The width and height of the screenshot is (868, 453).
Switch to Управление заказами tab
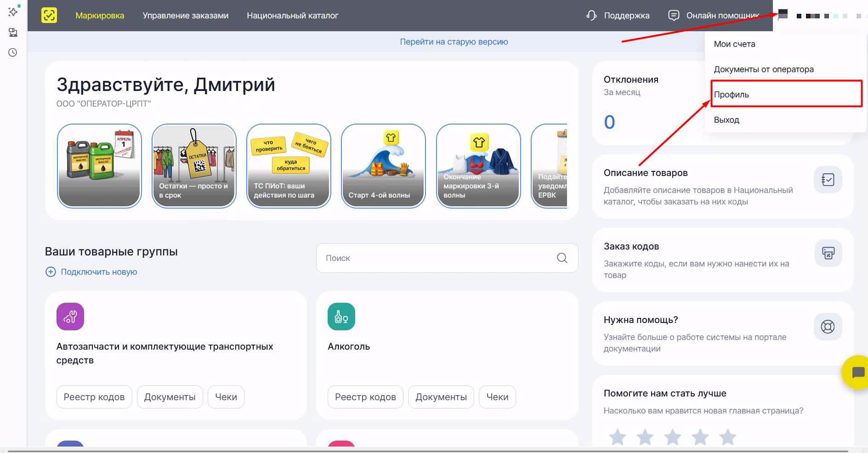click(185, 16)
